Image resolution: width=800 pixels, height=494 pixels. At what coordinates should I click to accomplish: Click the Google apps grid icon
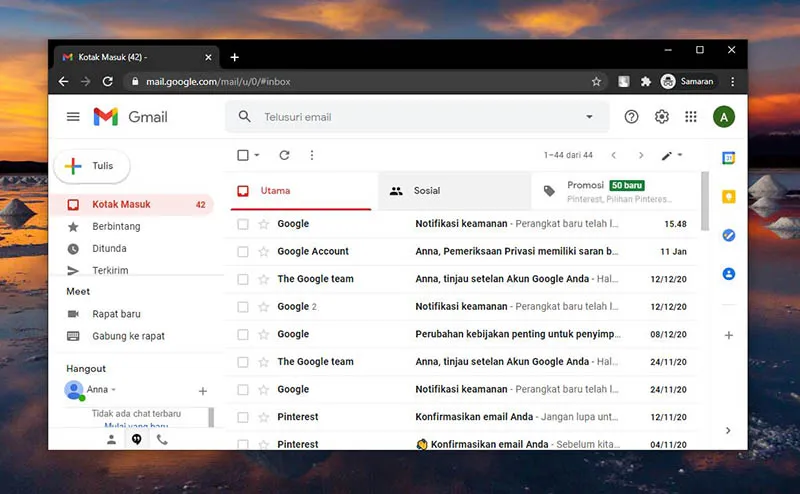[x=691, y=117]
